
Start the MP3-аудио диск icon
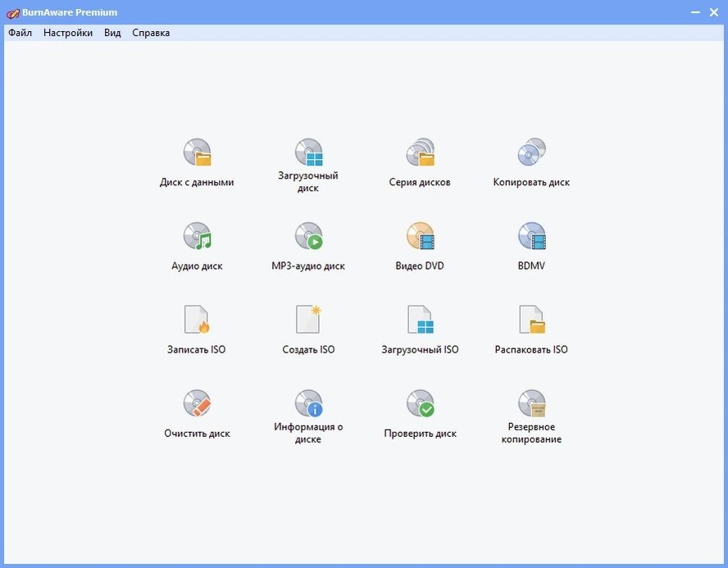309,236
